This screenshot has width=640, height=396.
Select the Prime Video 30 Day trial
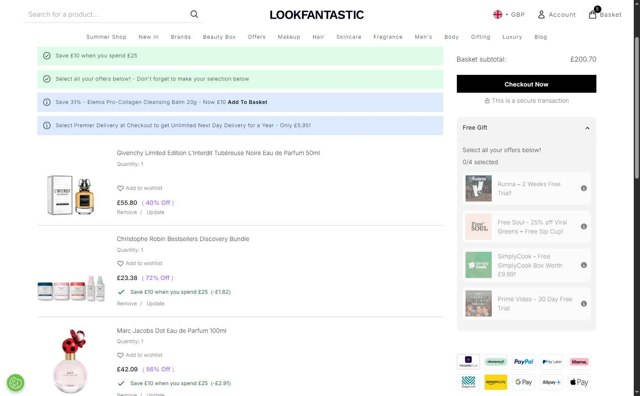[527, 304]
